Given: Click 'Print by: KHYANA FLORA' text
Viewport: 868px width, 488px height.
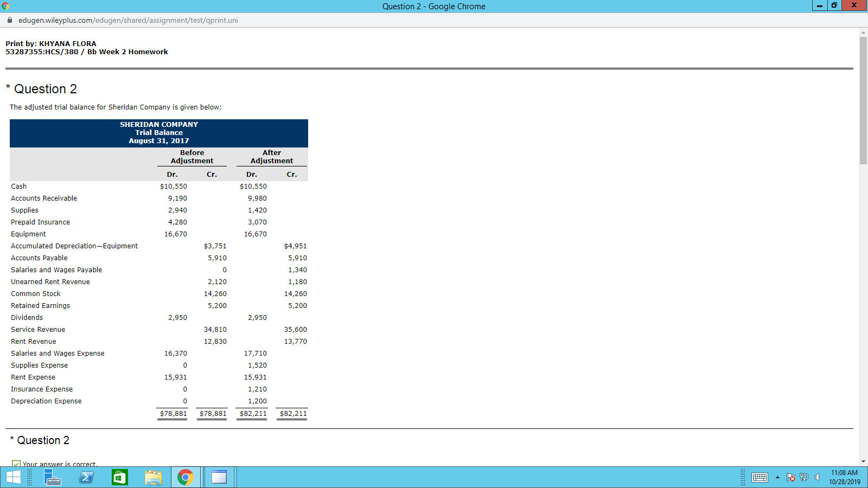Looking at the screenshot, I should [51, 44].
